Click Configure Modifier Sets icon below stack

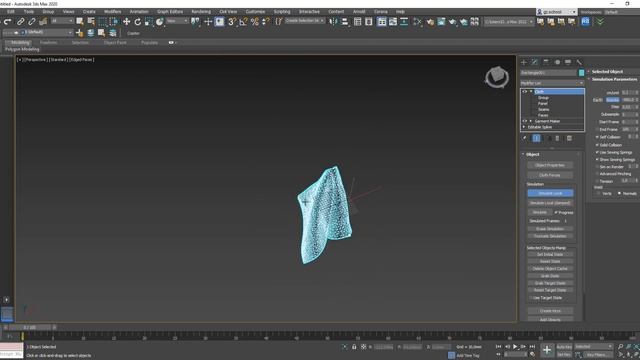(569, 138)
